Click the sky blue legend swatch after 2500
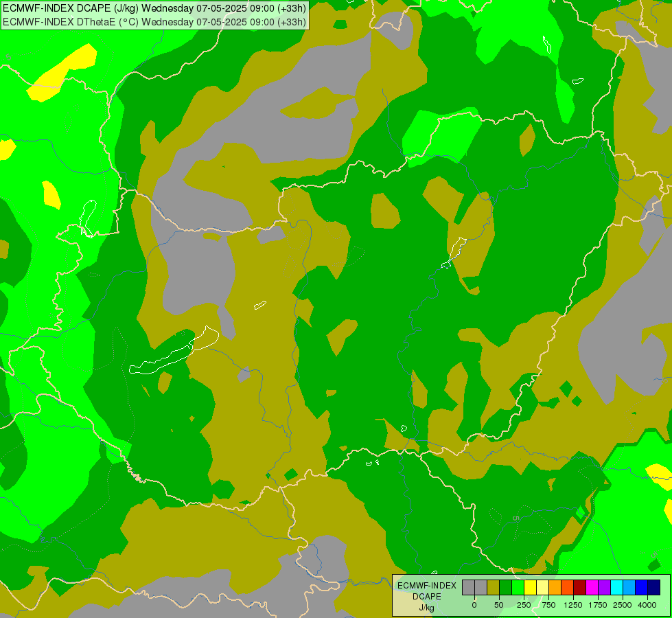The image size is (672, 618). 629,588
